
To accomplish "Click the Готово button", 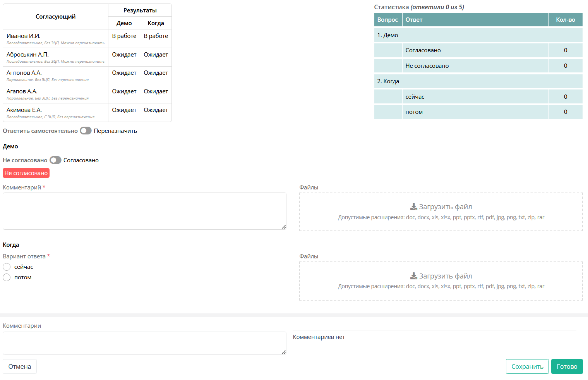I will point(567,366).
